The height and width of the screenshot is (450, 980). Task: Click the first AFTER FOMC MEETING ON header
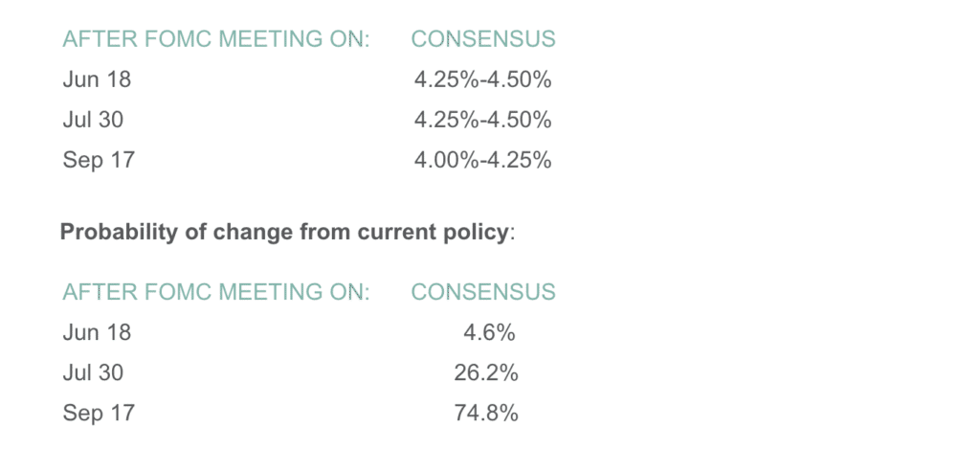(x=216, y=39)
